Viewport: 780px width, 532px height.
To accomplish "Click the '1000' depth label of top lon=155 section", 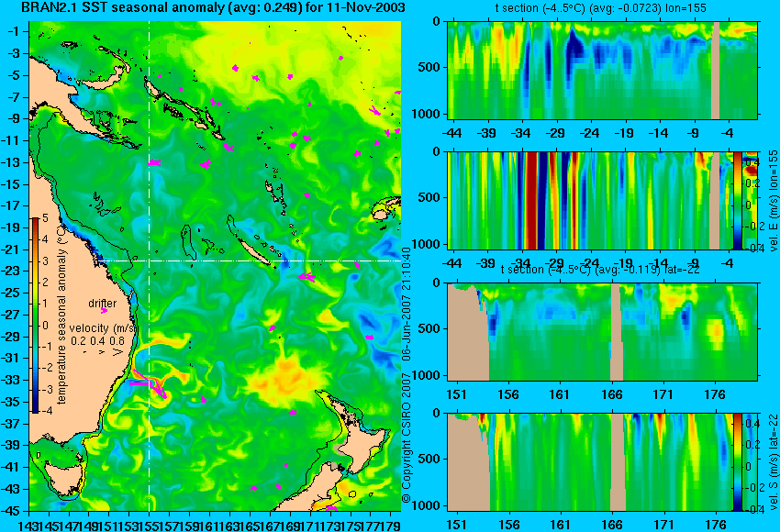I will coord(427,114).
